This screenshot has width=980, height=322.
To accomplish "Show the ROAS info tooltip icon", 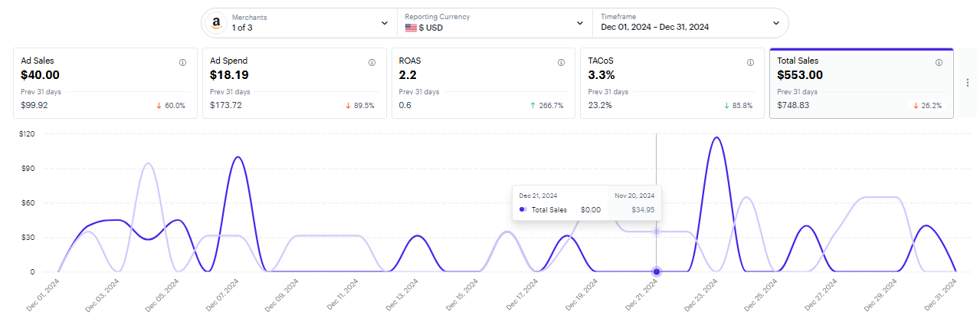I will click(x=561, y=63).
